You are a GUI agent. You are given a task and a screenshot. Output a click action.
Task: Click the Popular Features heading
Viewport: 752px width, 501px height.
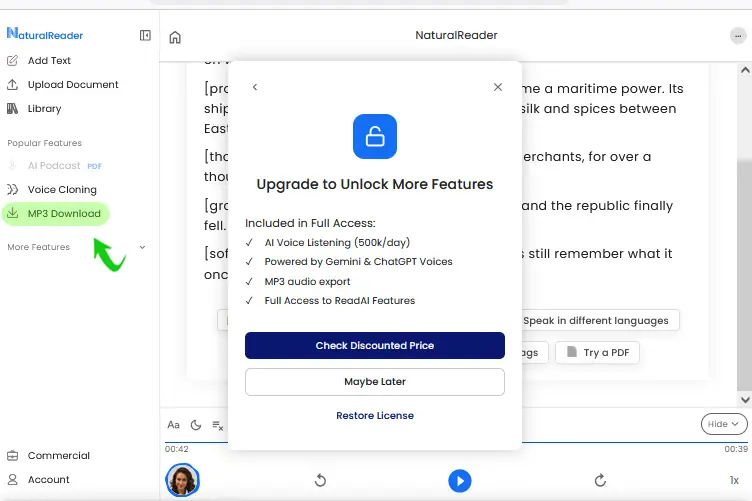pyautogui.click(x=45, y=143)
